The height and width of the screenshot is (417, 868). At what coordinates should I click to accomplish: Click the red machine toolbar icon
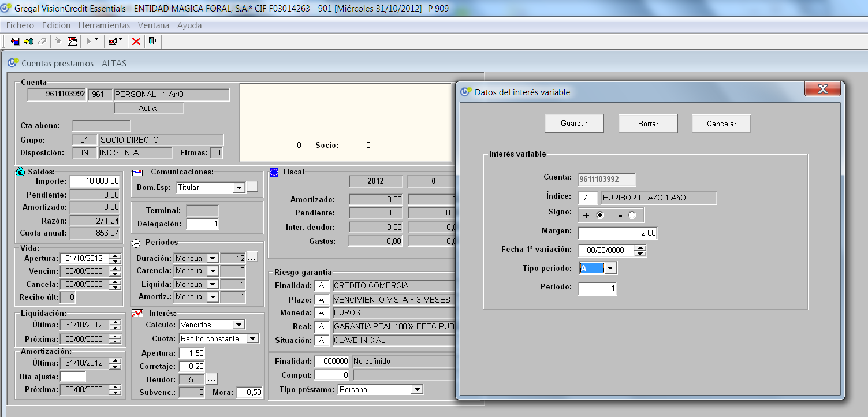click(113, 41)
